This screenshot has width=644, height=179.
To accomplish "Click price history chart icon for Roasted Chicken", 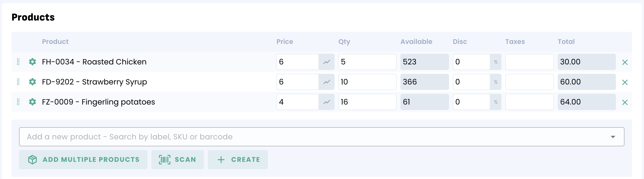I will coord(327,62).
